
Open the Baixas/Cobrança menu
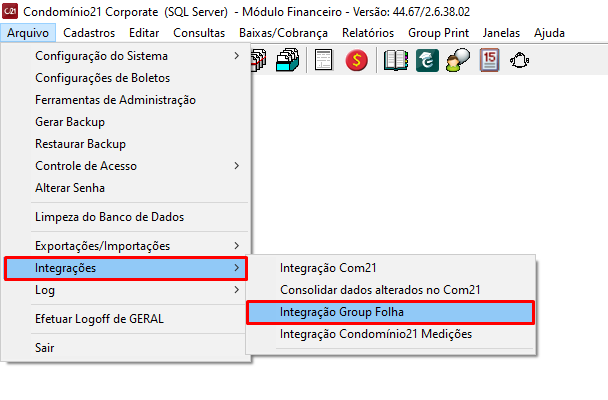[283, 33]
